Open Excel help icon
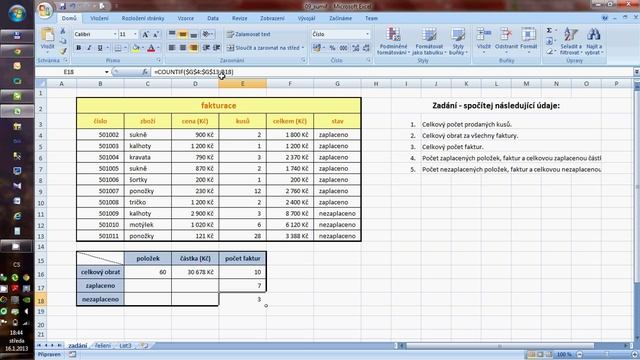640x360 pixels. pos(605,18)
